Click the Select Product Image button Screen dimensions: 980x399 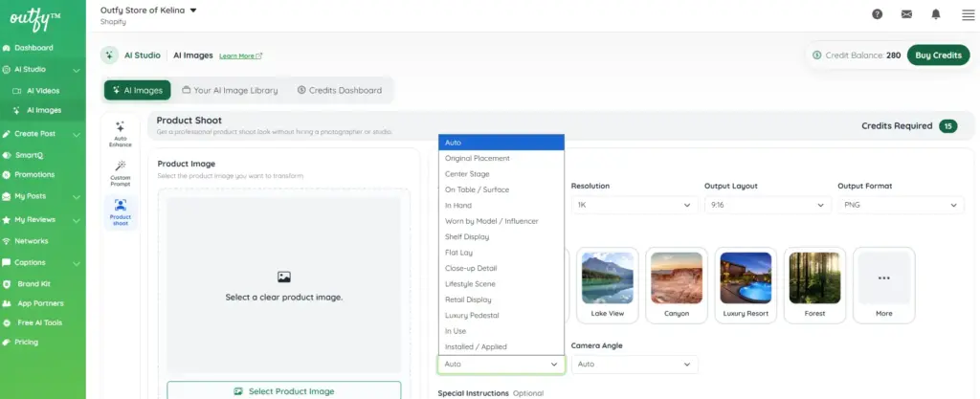[x=283, y=391]
